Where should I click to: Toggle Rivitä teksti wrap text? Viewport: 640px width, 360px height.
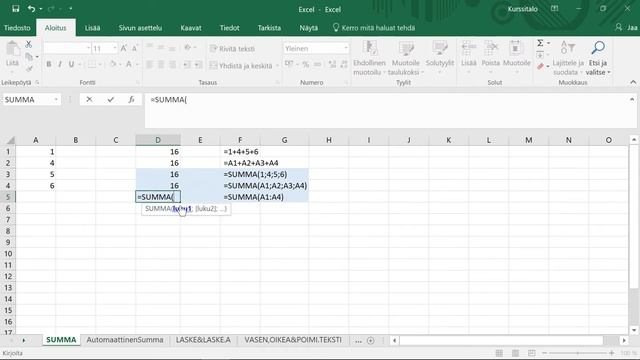point(232,49)
